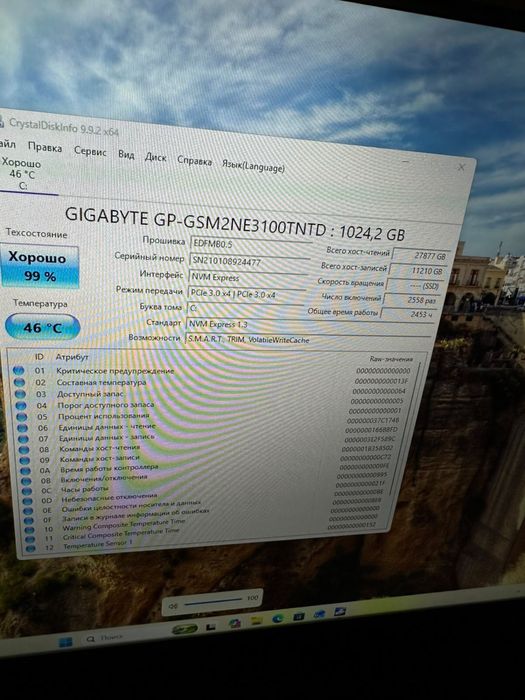Click the drive letter field C:
This screenshot has width=525, height=700.
tap(245, 310)
